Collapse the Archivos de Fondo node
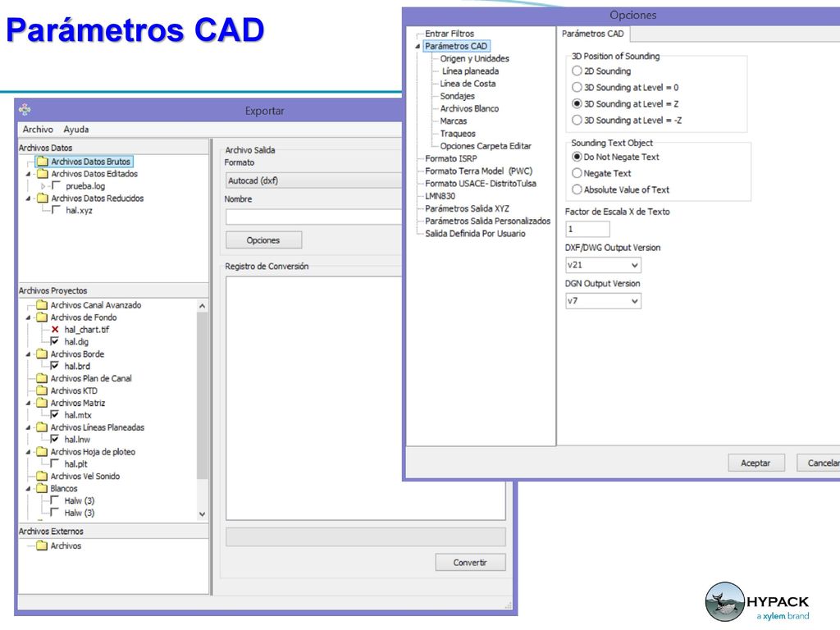840x630 pixels. coord(29,317)
